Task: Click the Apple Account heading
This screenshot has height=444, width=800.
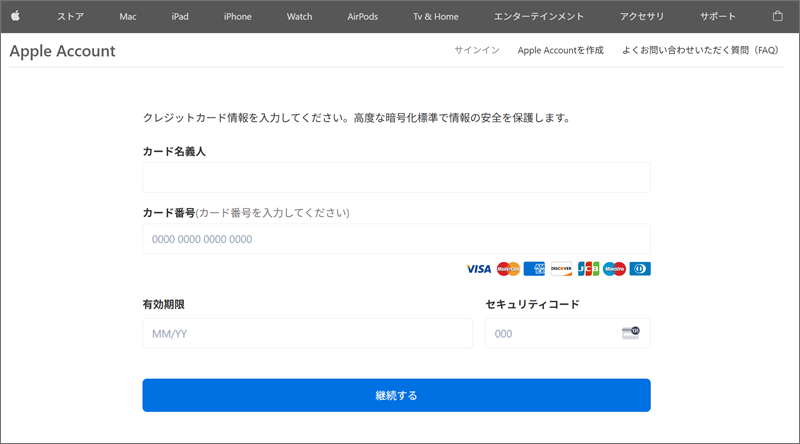Action: coord(62,51)
